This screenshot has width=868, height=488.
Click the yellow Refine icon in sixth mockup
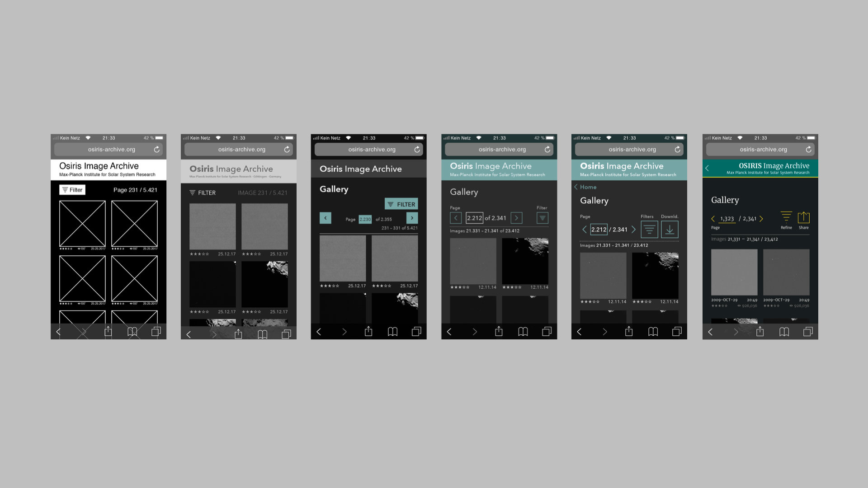pos(786,217)
